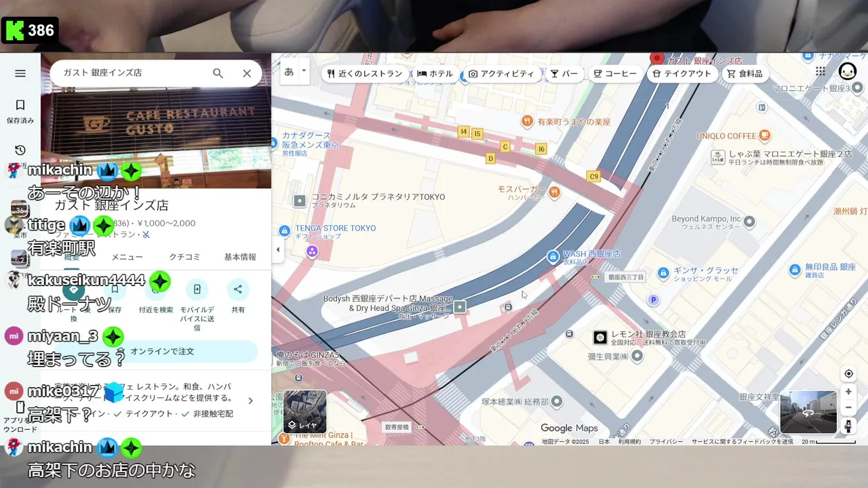
Task: Click the search magnifier icon
Action: point(218,73)
